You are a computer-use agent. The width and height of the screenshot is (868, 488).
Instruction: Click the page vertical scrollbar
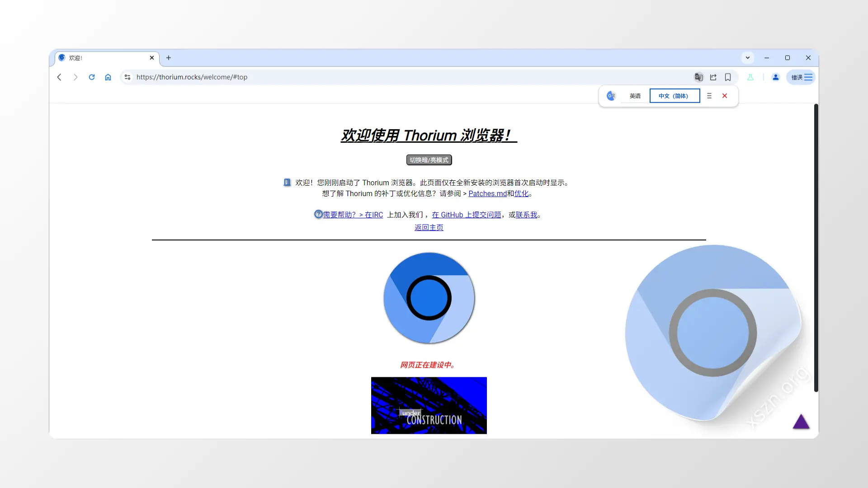point(816,248)
